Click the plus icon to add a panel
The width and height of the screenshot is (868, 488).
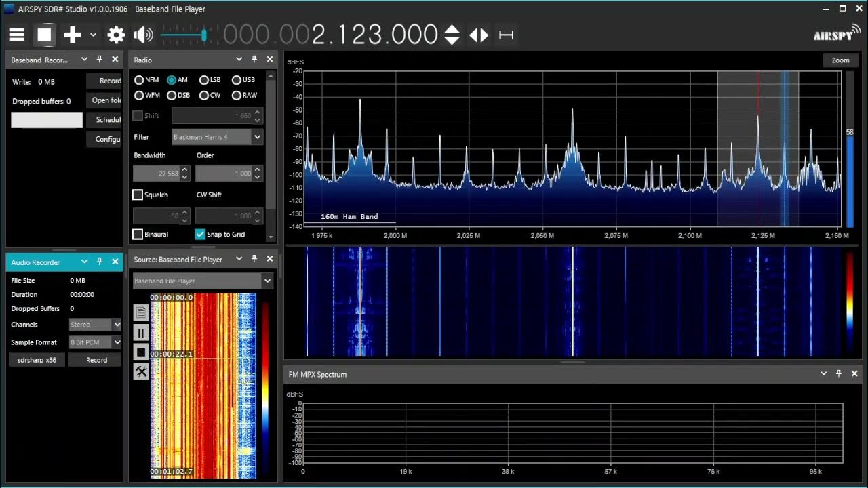point(73,35)
